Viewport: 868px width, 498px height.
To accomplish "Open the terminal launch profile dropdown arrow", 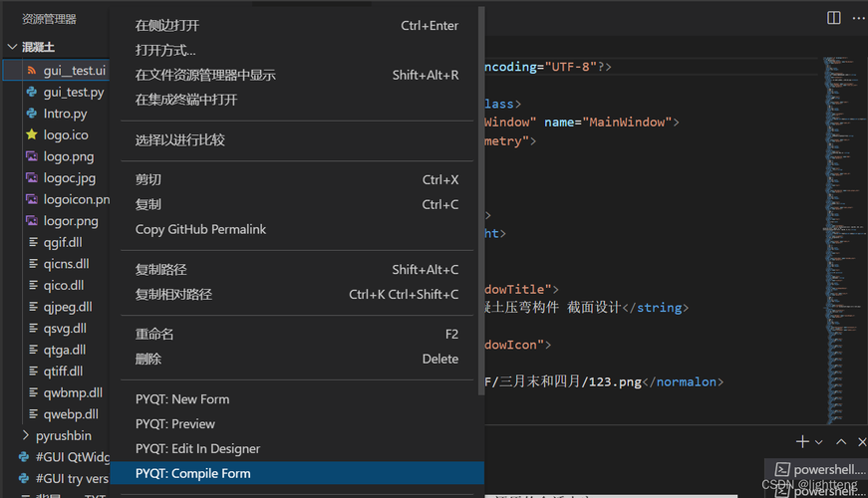I will tap(819, 442).
